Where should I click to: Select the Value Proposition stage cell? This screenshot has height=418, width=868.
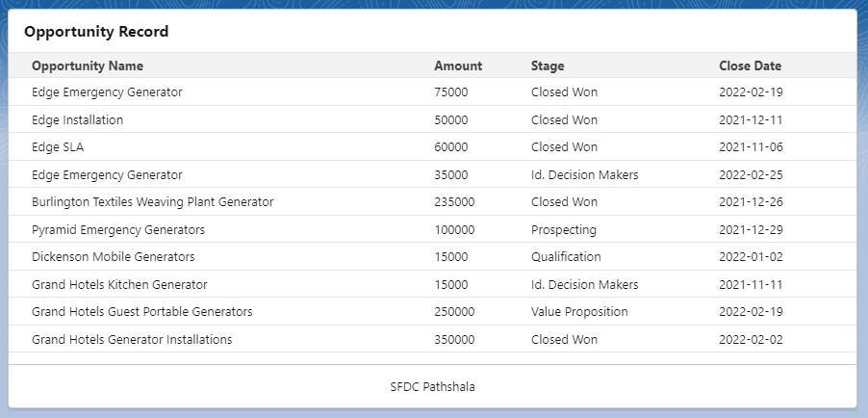click(x=579, y=312)
